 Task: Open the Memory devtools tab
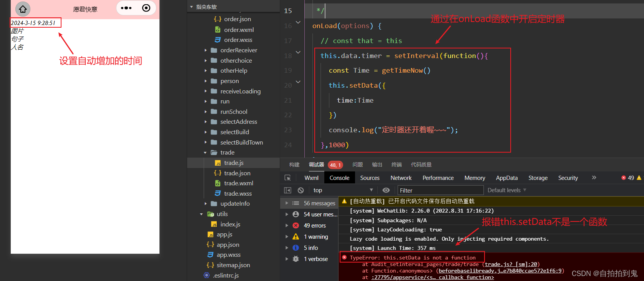(475, 178)
